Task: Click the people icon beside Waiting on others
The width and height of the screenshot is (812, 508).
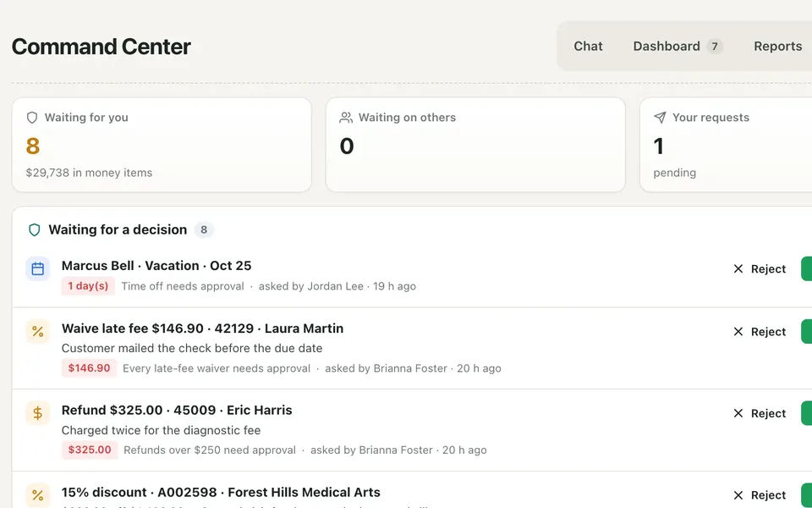Action: tap(346, 118)
